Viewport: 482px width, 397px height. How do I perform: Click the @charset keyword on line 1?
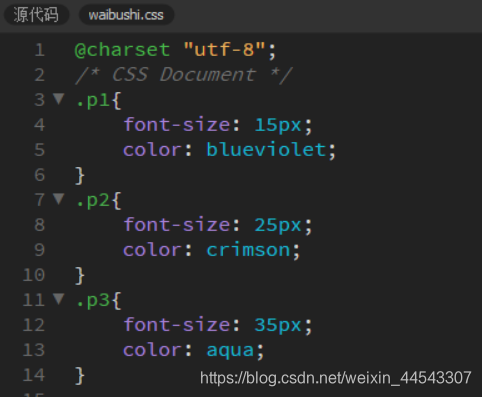coord(122,50)
